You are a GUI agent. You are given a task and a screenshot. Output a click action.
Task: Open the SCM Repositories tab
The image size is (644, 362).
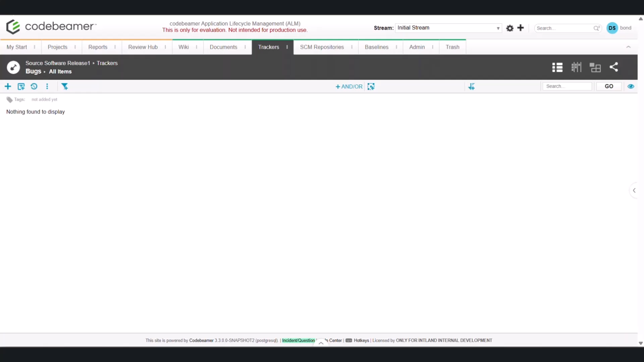pyautogui.click(x=322, y=47)
